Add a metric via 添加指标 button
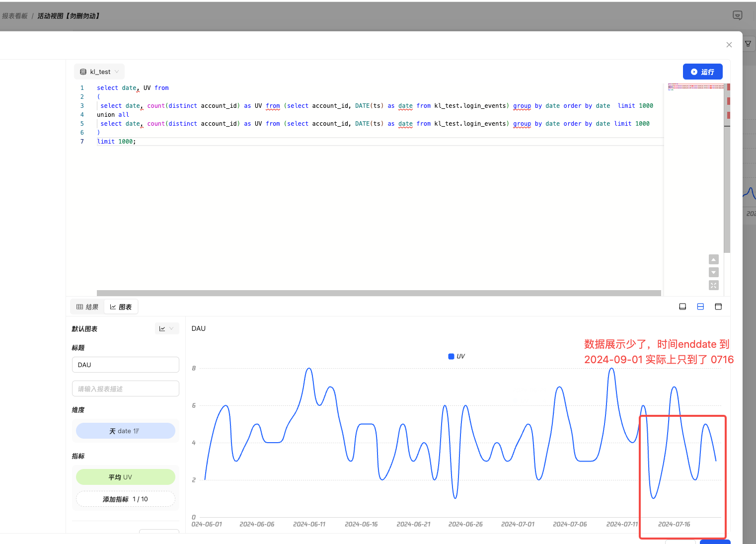The image size is (756, 544). (x=126, y=499)
